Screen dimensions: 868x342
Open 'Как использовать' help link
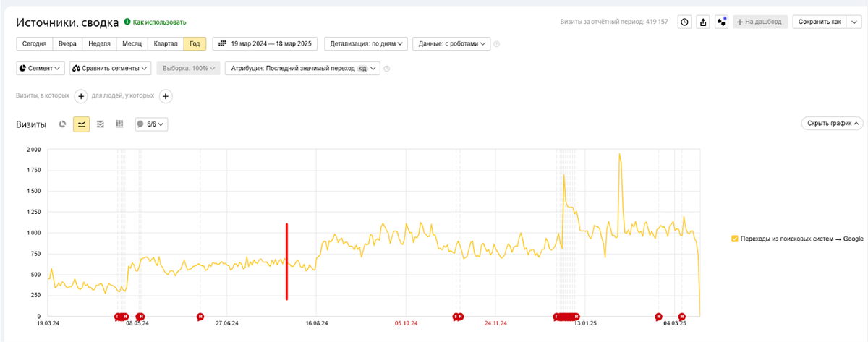point(159,22)
